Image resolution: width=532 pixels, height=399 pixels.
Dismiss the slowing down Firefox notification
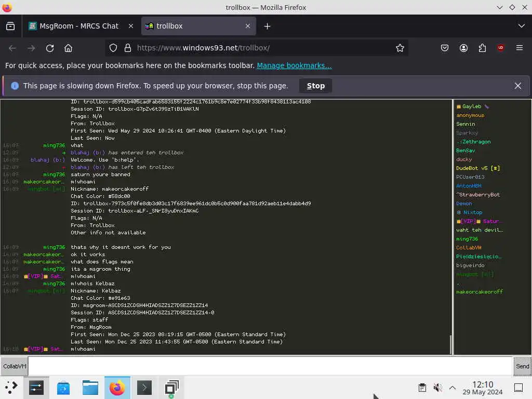pos(518,86)
